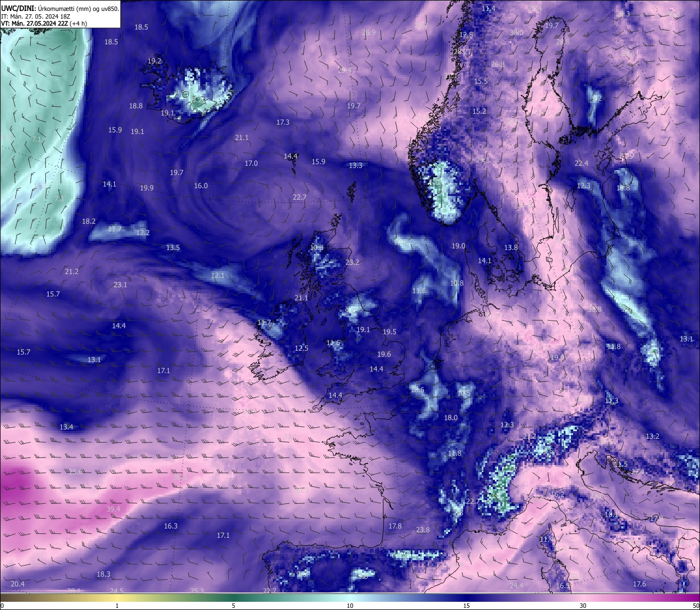Click the 23.1 map value
Screen dimensions: 700x610
[x=120, y=284]
